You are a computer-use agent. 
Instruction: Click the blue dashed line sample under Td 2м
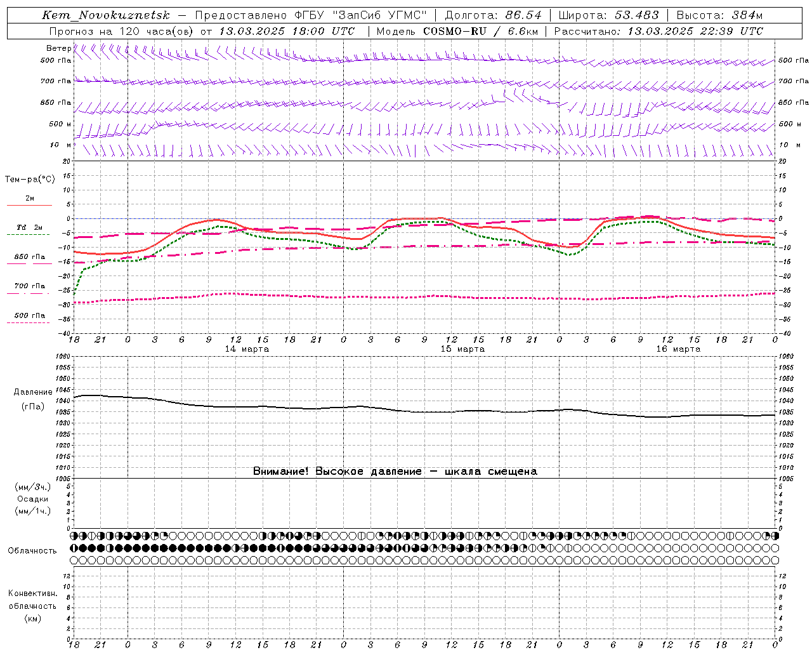coord(29,234)
